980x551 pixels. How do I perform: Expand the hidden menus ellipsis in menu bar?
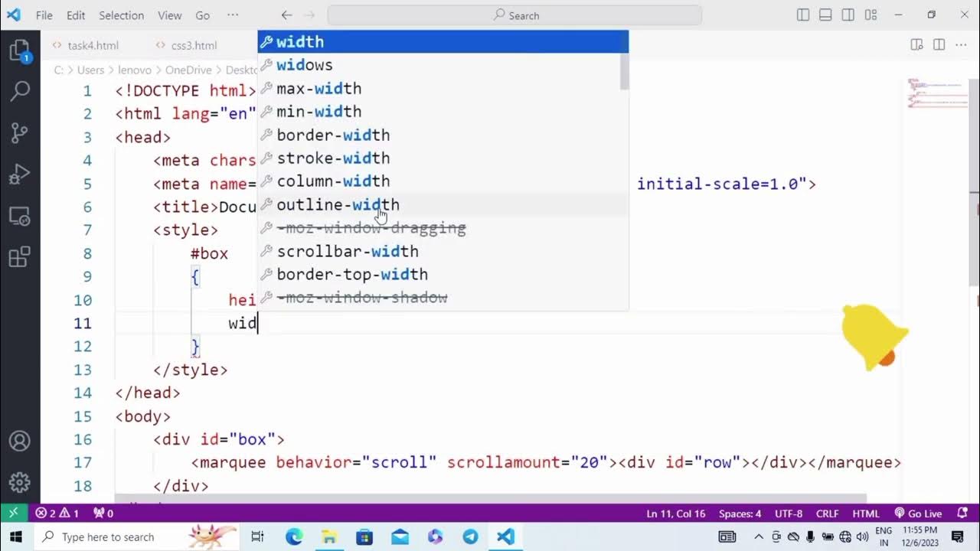[233, 15]
